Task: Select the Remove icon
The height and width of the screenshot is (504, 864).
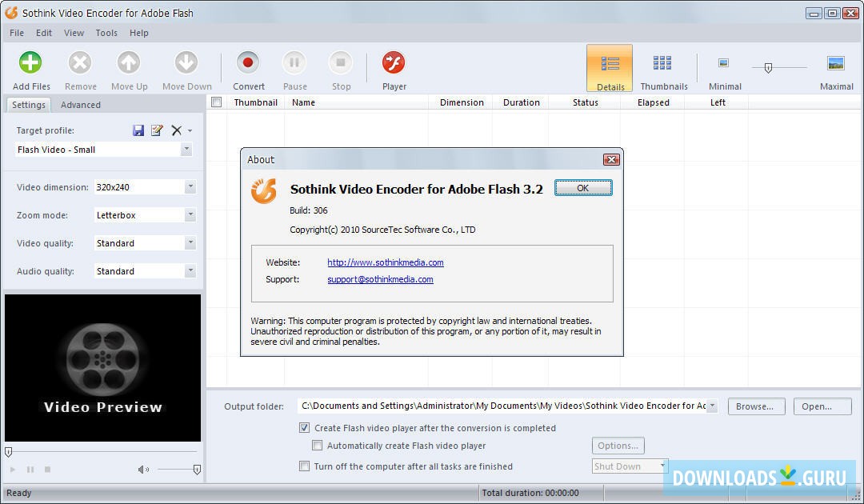Action: tap(79, 62)
